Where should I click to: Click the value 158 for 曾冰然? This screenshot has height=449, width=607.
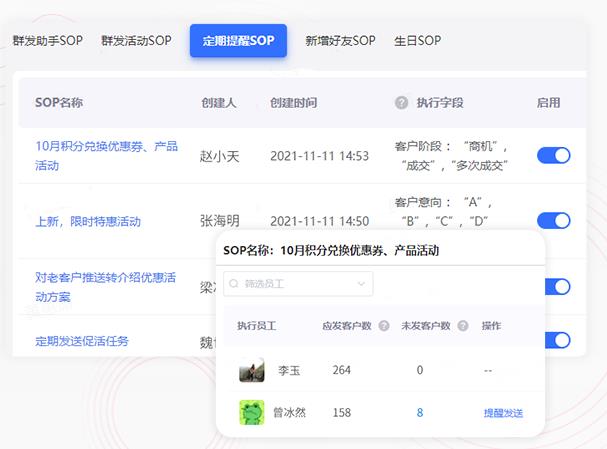(341, 413)
